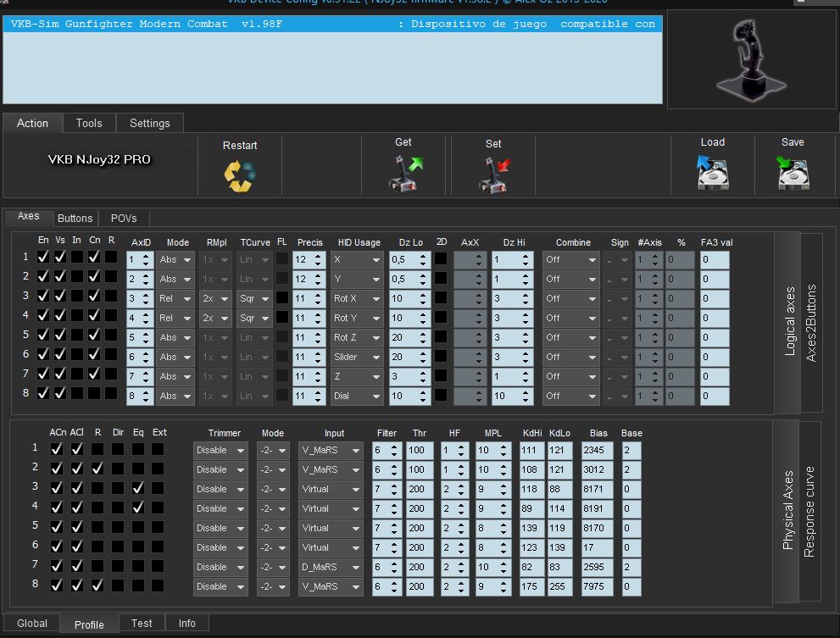Switch to the Buttons tab
The width and height of the screenshot is (840, 638).
(75, 219)
